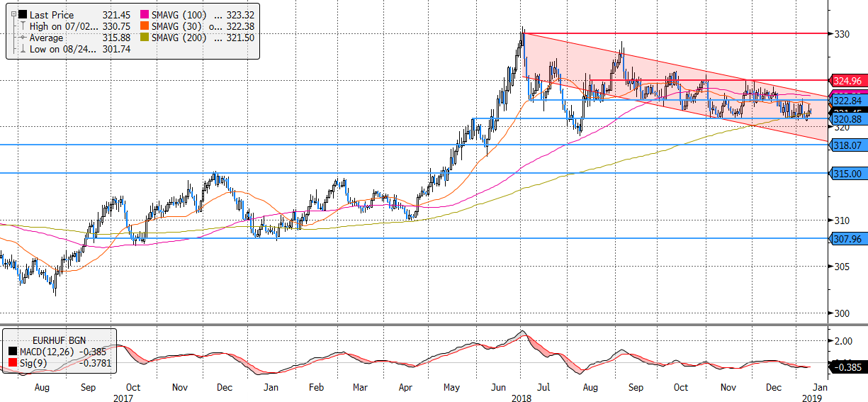
Task: Click the red Sig(9) color swatch
Action: coord(12,363)
